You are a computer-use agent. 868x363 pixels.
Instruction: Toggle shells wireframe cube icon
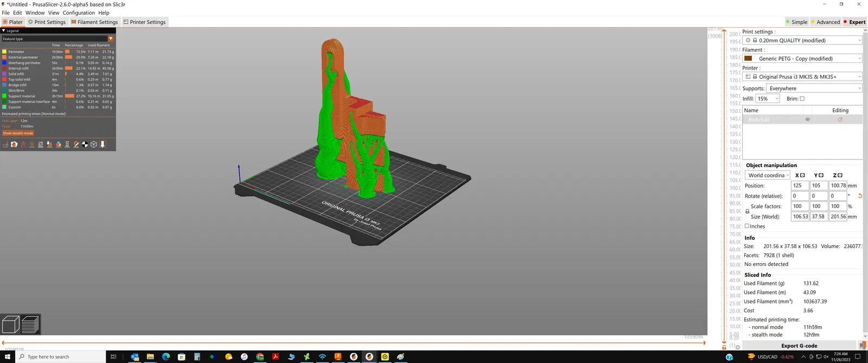(x=94, y=144)
